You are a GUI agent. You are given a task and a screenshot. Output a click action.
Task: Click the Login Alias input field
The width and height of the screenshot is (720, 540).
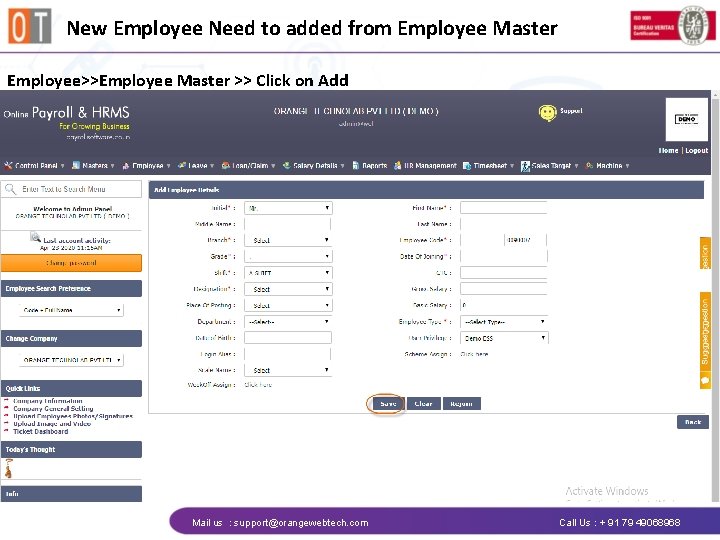pyautogui.click(x=287, y=354)
